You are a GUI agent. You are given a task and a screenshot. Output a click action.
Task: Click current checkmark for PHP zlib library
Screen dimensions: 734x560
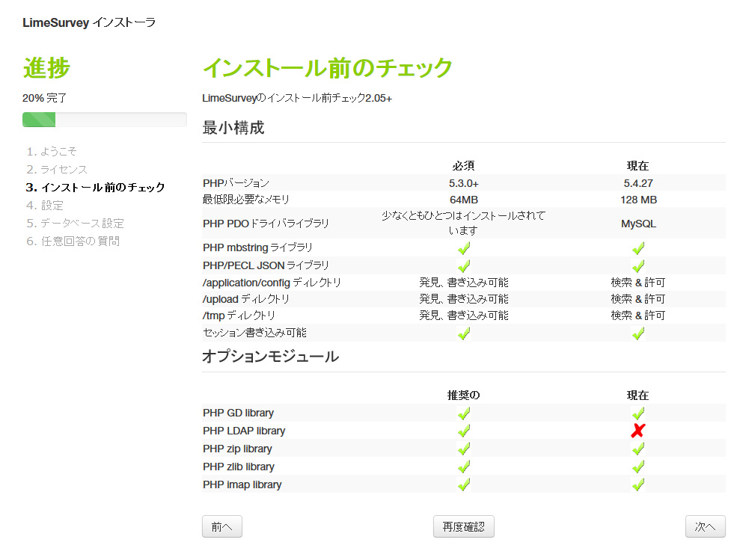[637, 467]
